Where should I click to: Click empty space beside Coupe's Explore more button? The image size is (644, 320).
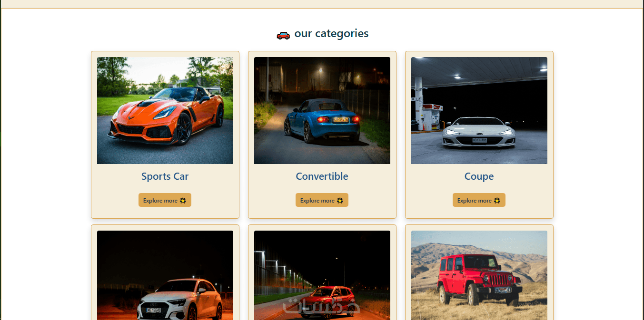coord(526,200)
